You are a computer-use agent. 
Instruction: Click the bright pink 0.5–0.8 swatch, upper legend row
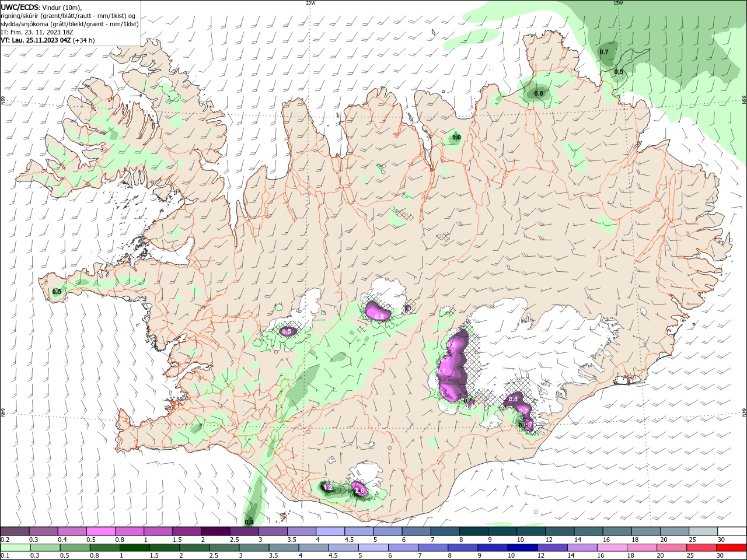100,531
